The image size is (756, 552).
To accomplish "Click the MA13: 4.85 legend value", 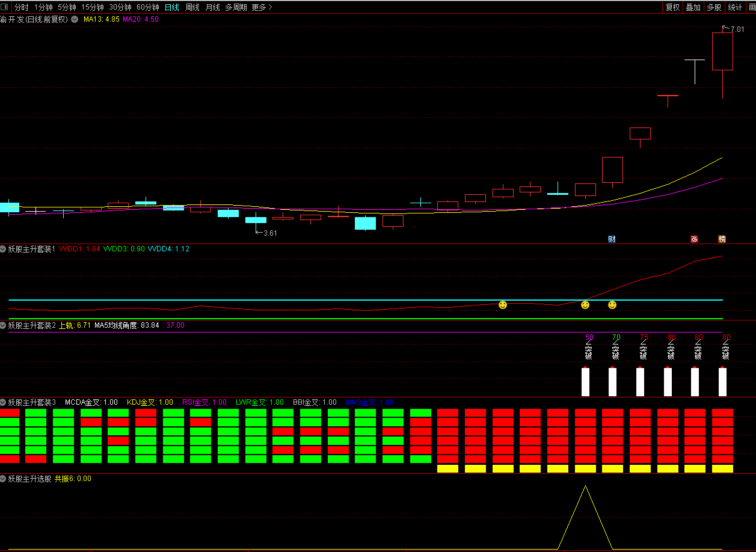I will pos(101,19).
